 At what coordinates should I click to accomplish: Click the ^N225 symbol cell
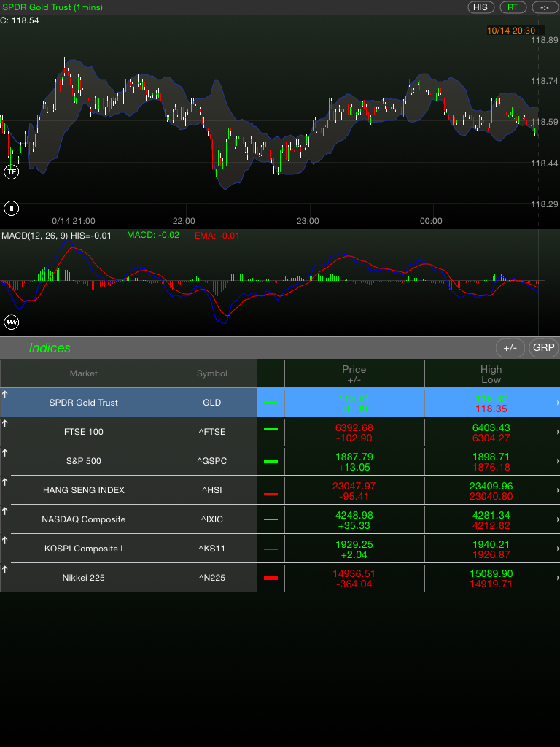pyautogui.click(x=212, y=578)
